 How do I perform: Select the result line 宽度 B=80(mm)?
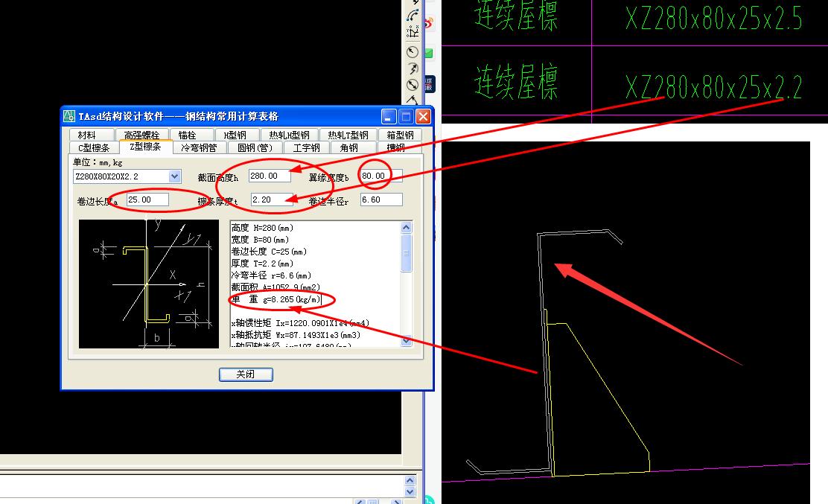[x=261, y=240]
